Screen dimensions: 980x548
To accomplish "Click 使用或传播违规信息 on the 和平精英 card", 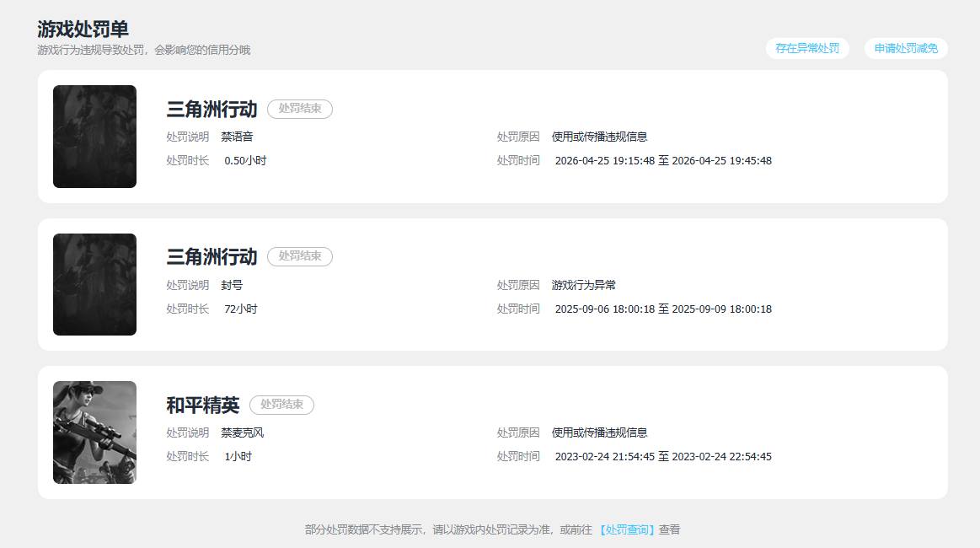I will tap(599, 432).
